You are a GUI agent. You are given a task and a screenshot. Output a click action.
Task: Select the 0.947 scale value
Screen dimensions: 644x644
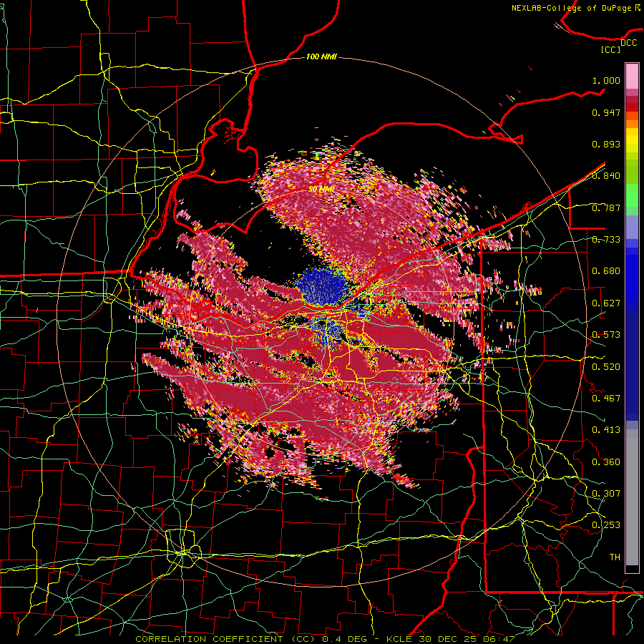tap(606, 112)
